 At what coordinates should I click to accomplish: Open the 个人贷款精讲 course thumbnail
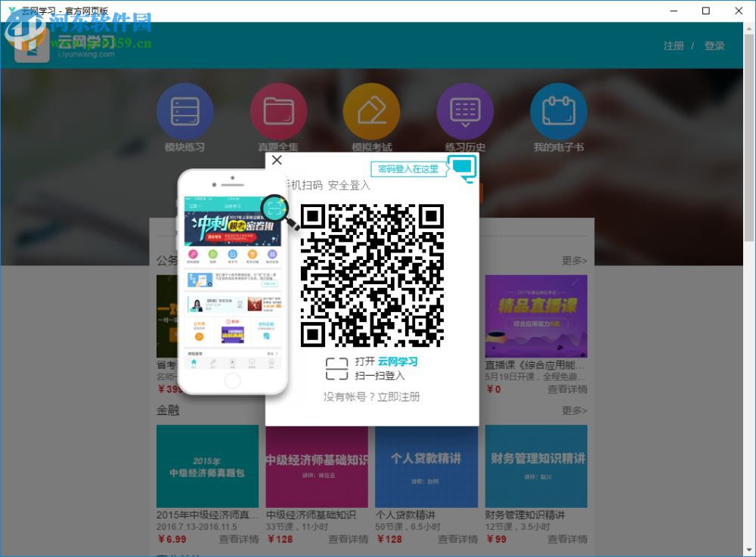point(426,466)
